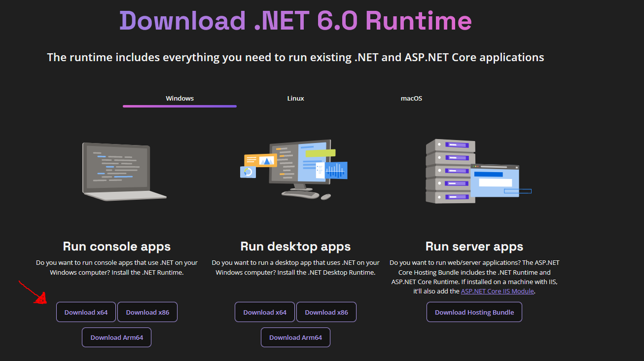Image resolution: width=644 pixels, height=361 pixels.
Task: Open the ASP.NET Core IIS Module link
Action: pos(497,291)
